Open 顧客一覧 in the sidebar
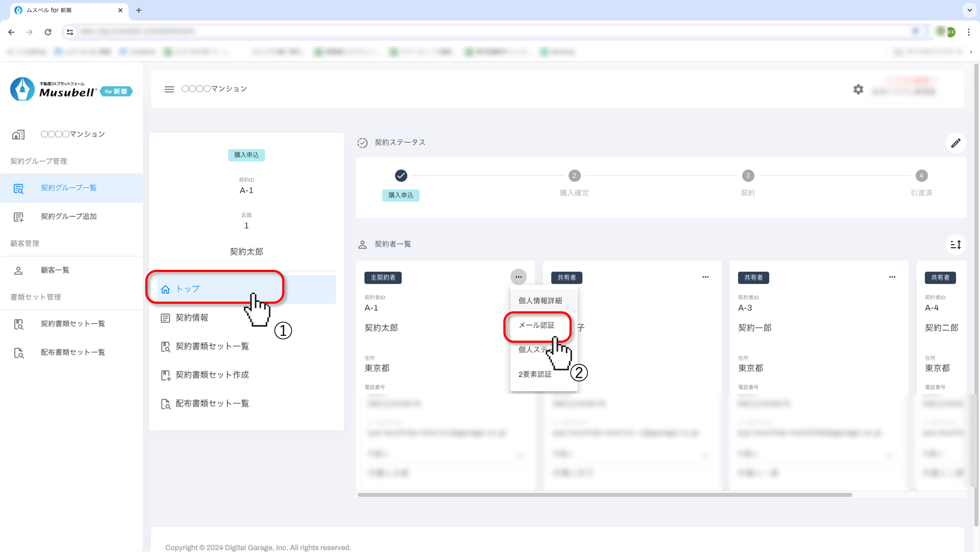The image size is (980, 552). pos(55,270)
